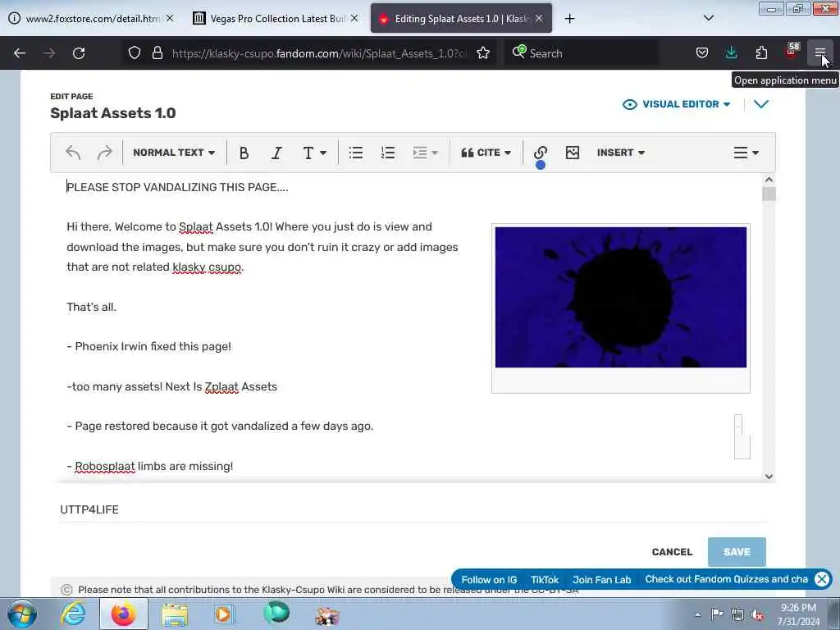The height and width of the screenshot is (630, 840).
Task: Click the Cancel button
Action: pos(672,552)
